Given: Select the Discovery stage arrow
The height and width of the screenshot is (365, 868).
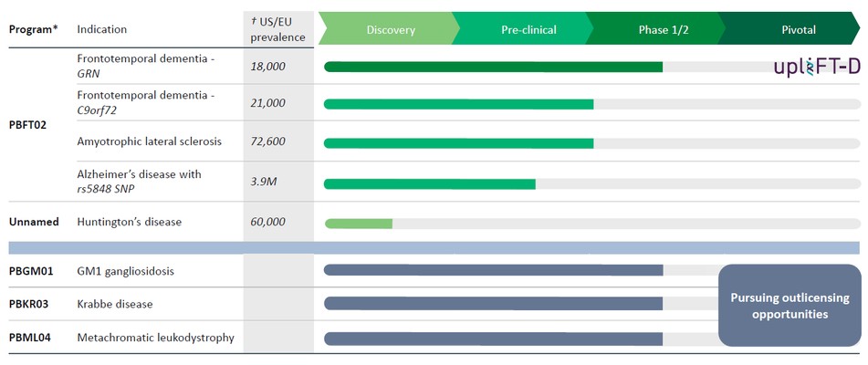Looking at the screenshot, I should coord(390,30).
